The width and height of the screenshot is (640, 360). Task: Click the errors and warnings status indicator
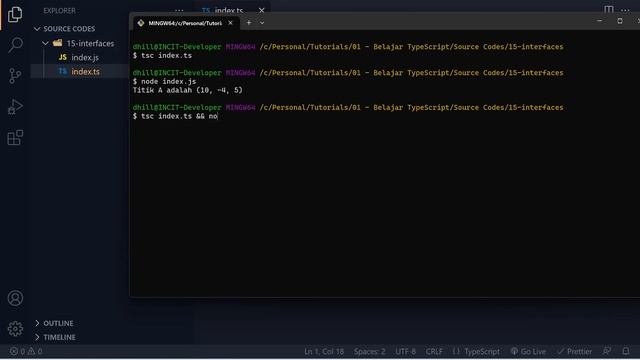[x=26, y=351]
